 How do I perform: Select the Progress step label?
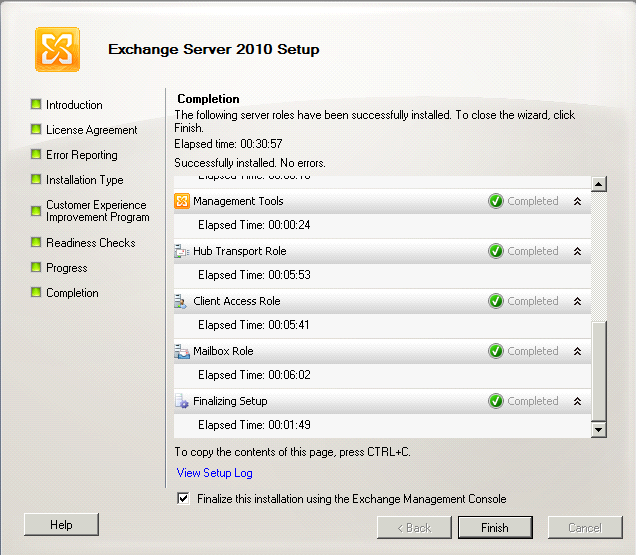pos(67,268)
